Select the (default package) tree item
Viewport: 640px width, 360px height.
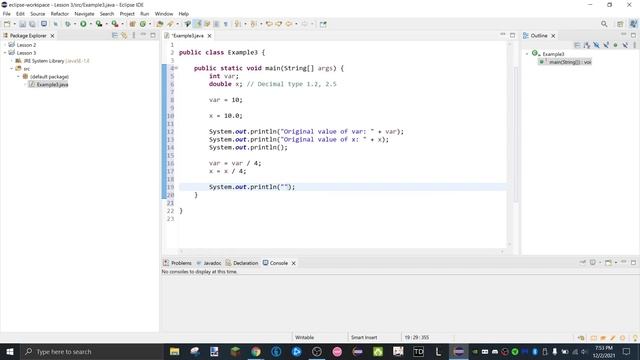[46, 77]
